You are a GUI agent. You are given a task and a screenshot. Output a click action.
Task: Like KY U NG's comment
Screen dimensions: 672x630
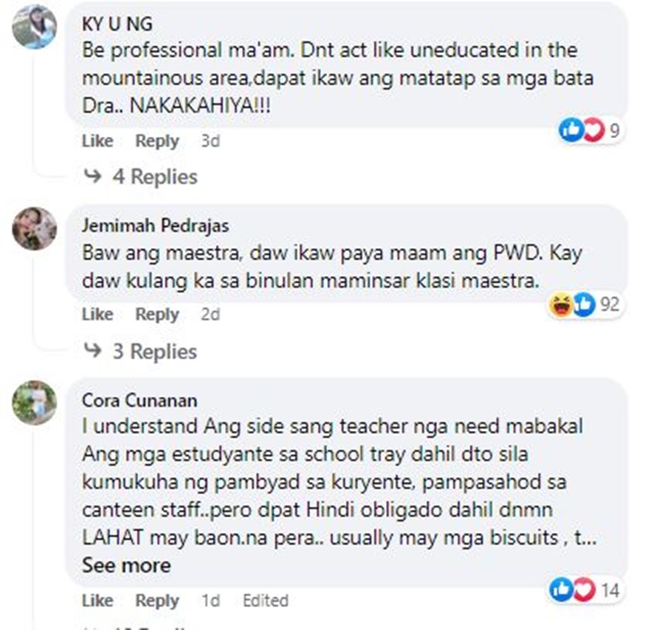98,141
